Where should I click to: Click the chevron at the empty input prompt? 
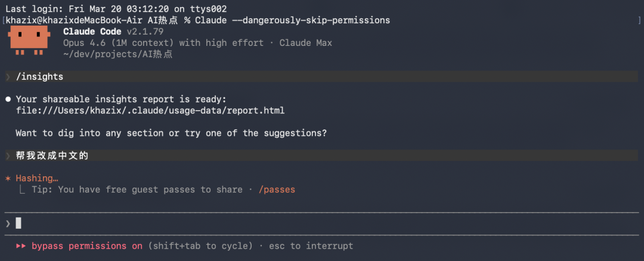pos(8,223)
